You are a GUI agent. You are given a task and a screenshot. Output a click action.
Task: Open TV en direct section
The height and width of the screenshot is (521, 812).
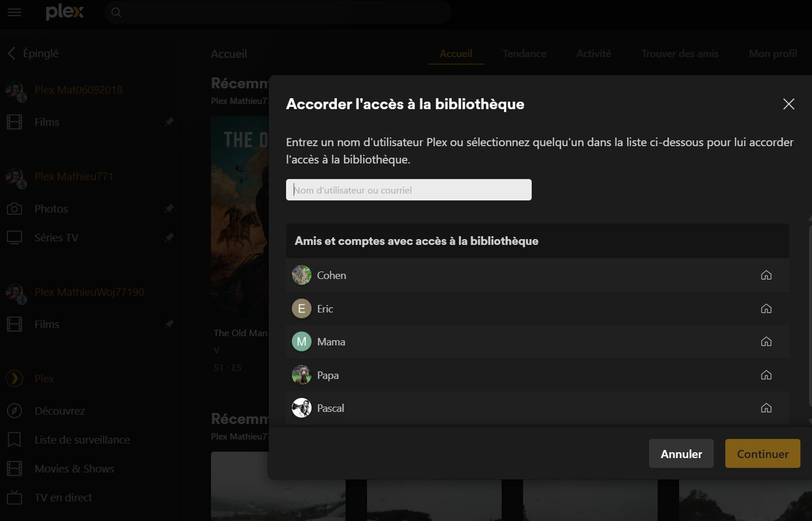point(63,497)
